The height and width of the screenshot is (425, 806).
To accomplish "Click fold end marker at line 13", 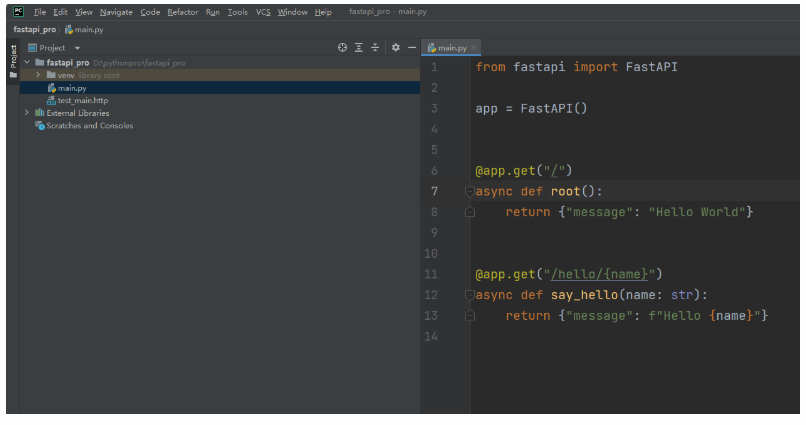I will tap(469, 316).
